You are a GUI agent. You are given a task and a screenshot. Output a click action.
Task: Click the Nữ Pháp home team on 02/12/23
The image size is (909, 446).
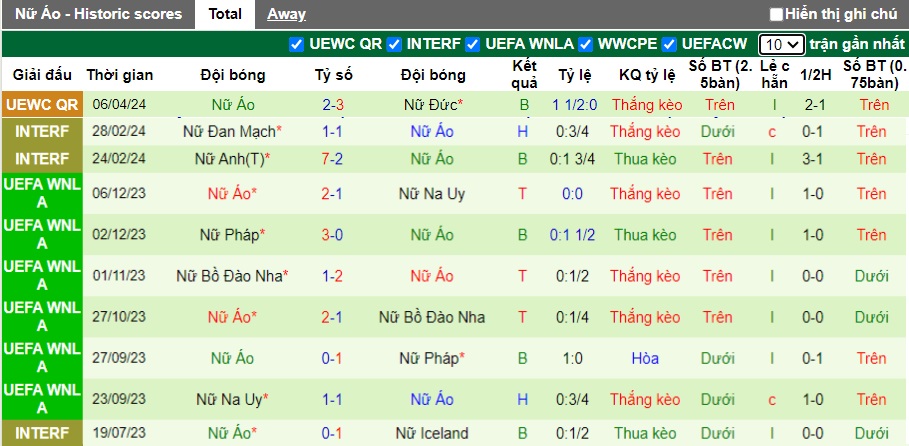(x=233, y=235)
